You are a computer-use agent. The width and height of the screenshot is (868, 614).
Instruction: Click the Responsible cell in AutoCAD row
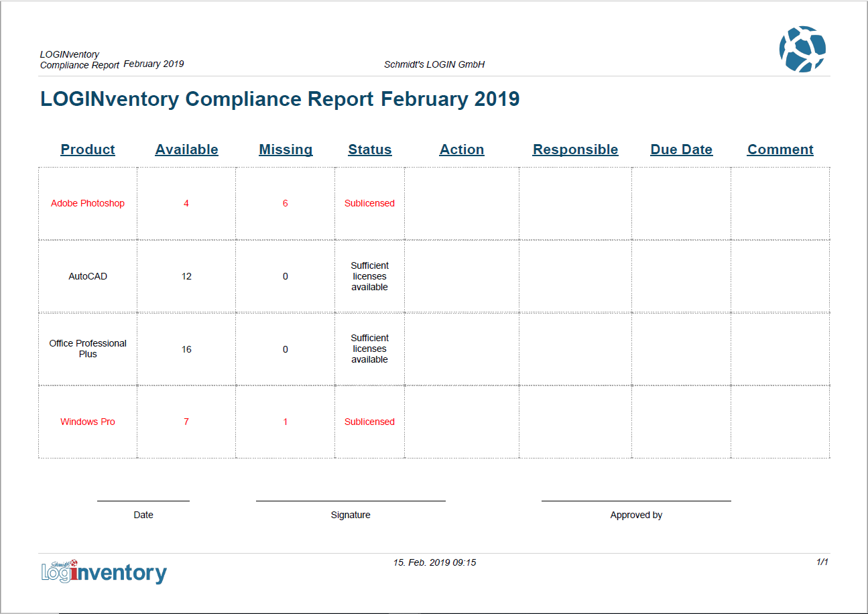click(x=575, y=276)
